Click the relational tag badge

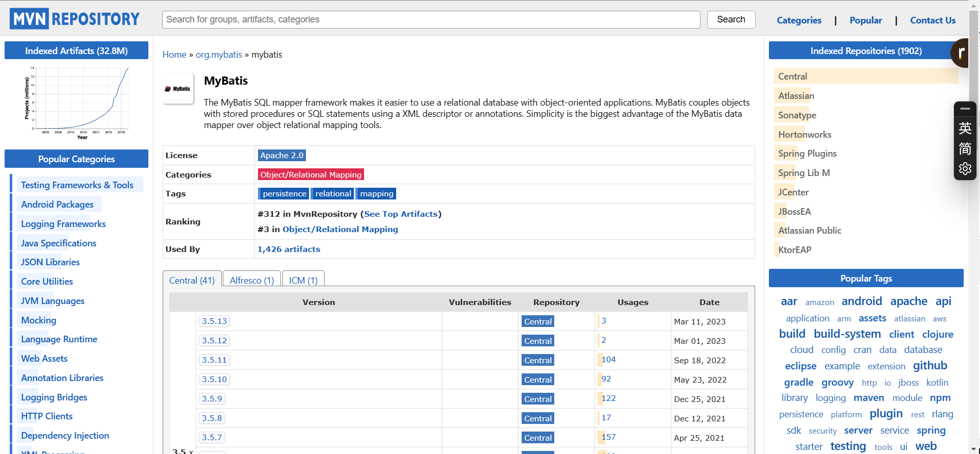pos(332,194)
